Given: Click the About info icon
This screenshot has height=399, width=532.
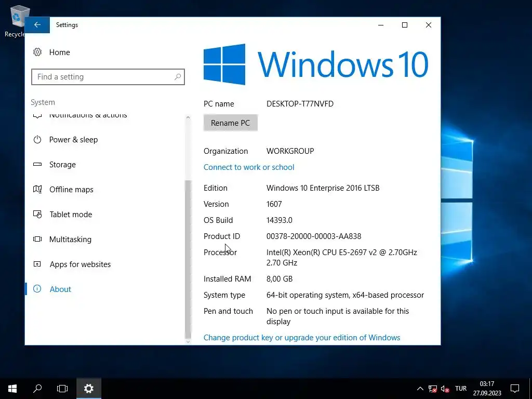Looking at the screenshot, I should coord(37,289).
